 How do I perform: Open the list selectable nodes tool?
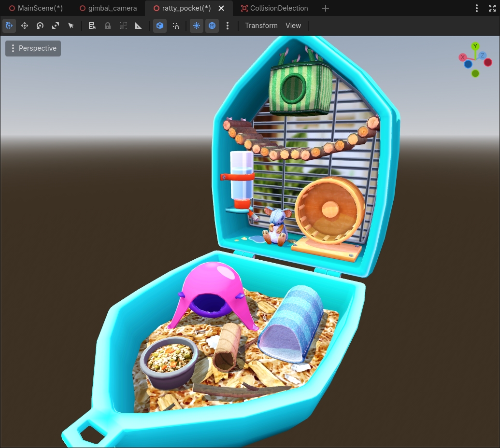(x=92, y=26)
